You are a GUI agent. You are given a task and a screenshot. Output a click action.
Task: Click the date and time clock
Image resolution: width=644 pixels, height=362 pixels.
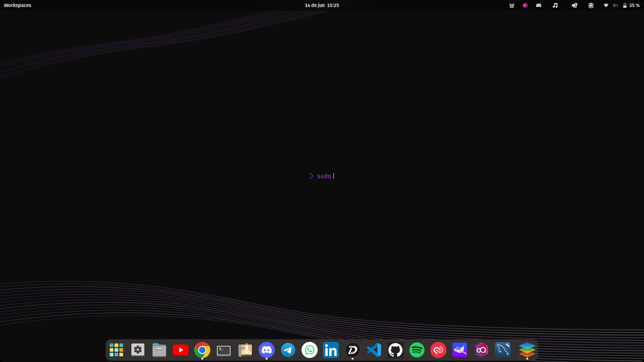tap(322, 5)
